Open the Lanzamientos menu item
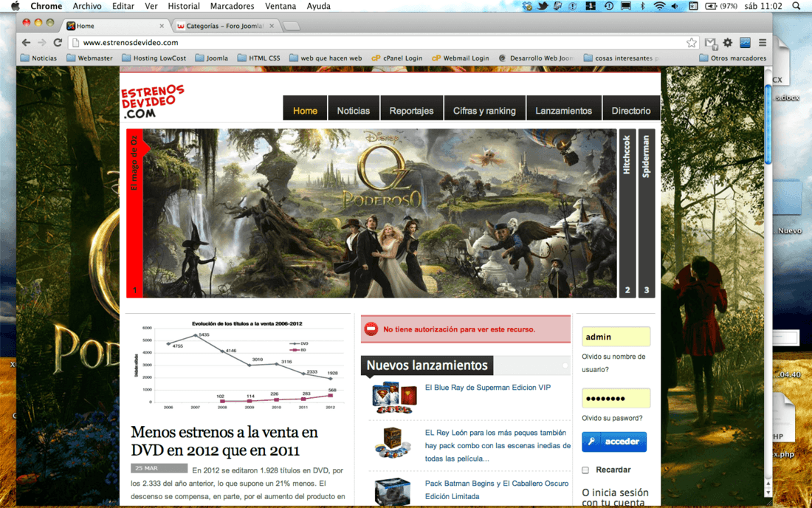This screenshot has width=812, height=508. 563,110
